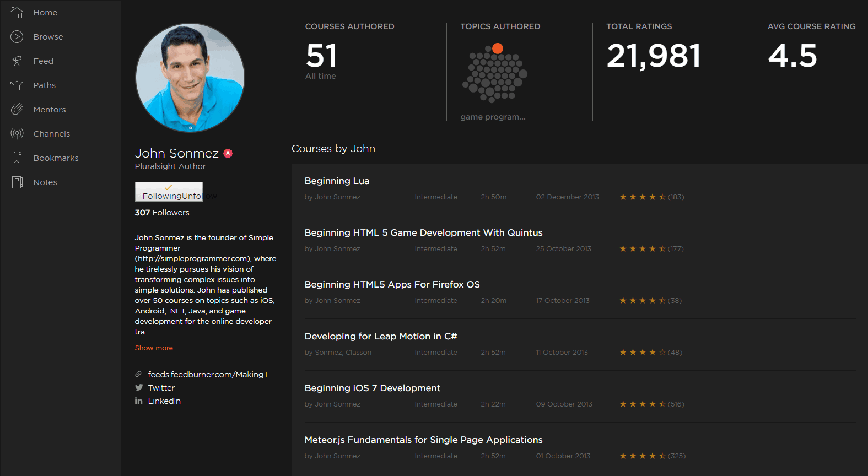Screen dimensions: 868x476
Task: Click the Notes notebook icon
Action: tap(17, 182)
